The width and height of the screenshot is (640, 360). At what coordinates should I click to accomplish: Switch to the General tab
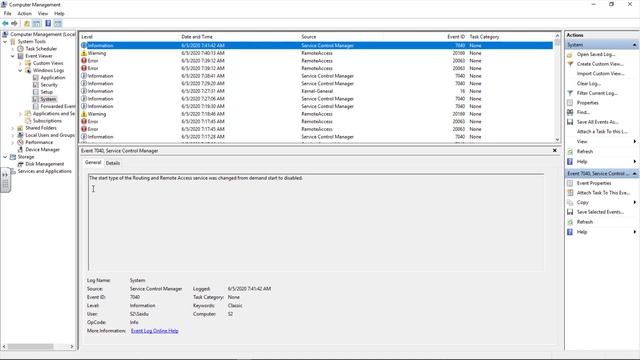click(x=93, y=162)
